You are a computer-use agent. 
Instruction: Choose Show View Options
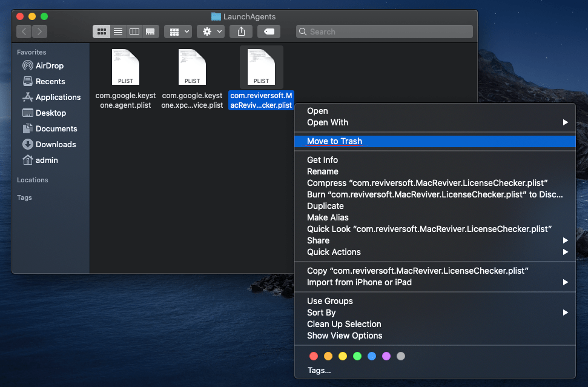pyautogui.click(x=435, y=336)
